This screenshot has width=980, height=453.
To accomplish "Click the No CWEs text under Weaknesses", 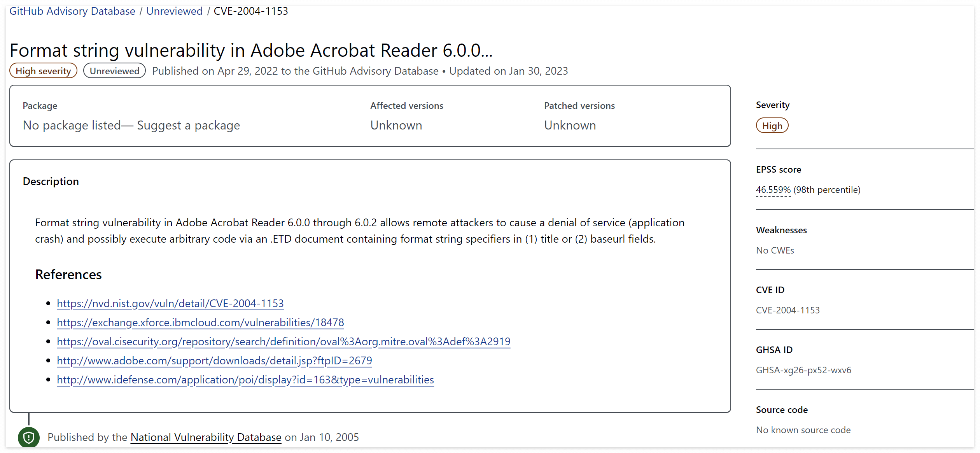I will click(775, 250).
